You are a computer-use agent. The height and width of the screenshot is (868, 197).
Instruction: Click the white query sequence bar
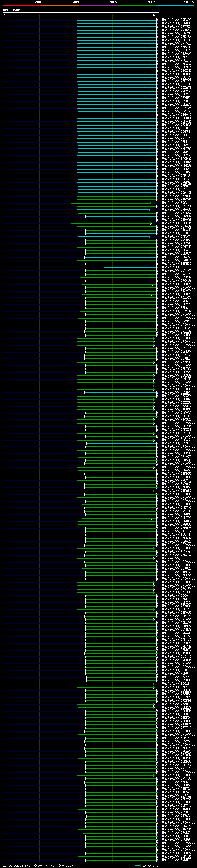(x=81, y=13)
